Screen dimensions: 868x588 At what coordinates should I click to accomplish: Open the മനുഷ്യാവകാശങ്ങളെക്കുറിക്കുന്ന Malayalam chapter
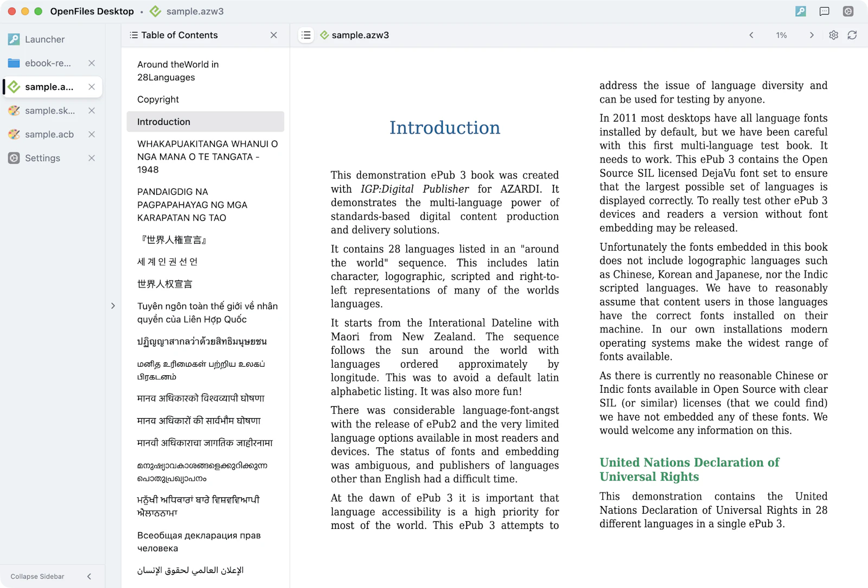pyautogui.click(x=205, y=472)
